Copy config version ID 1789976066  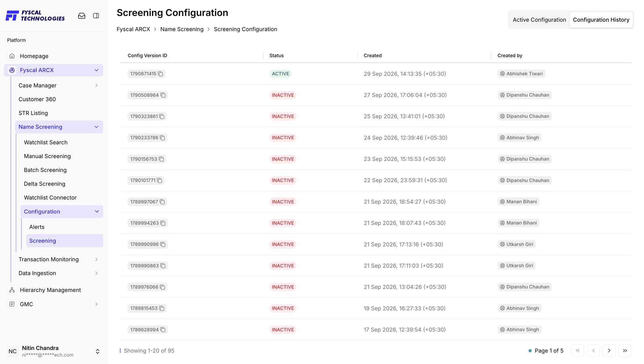(163, 287)
